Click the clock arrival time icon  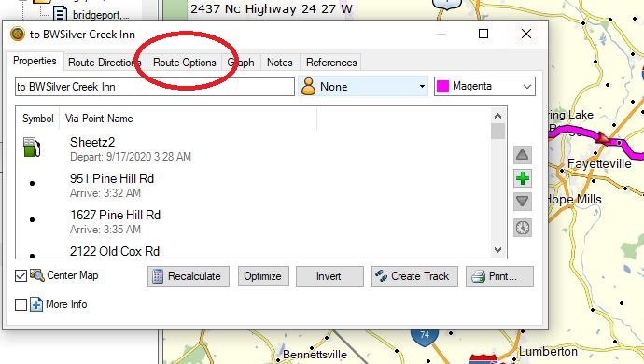pyautogui.click(x=523, y=228)
